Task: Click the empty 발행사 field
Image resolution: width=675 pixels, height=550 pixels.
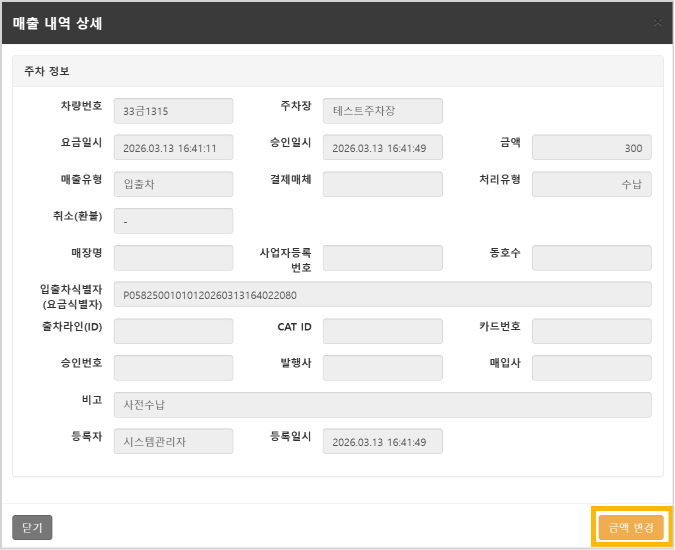Action: tap(382, 368)
